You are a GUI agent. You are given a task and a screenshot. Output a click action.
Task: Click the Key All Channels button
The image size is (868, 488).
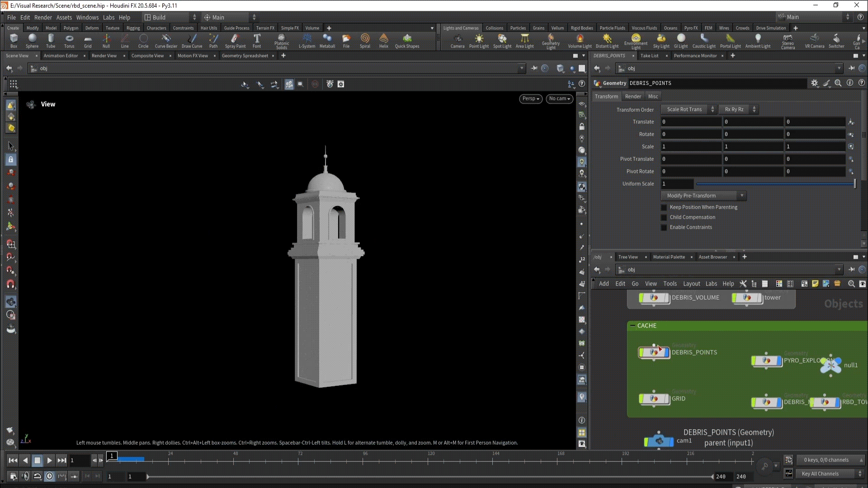pyautogui.click(x=820, y=474)
